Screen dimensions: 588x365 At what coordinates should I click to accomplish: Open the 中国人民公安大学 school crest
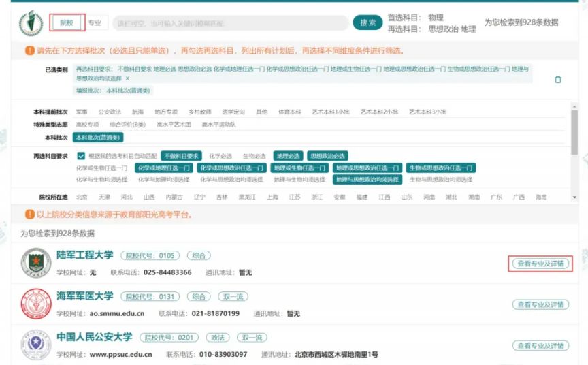pyautogui.click(x=36, y=345)
